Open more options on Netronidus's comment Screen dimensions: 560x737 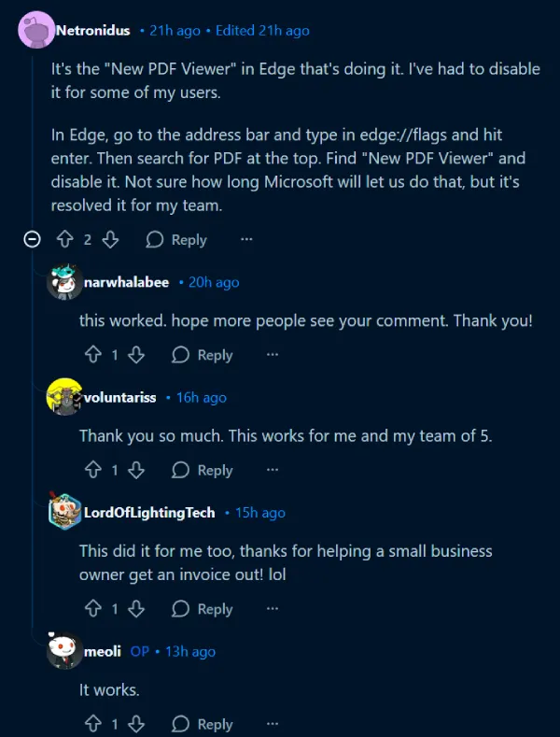click(246, 240)
